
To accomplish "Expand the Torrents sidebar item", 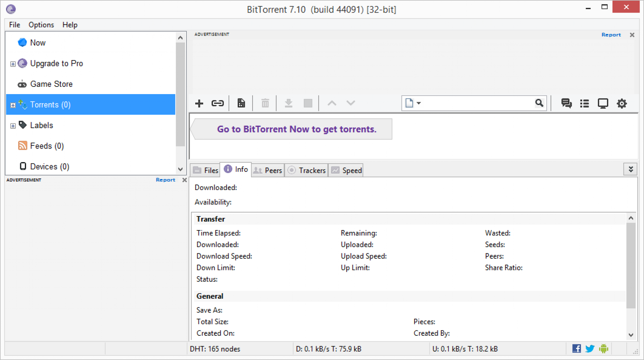I will click(13, 105).
